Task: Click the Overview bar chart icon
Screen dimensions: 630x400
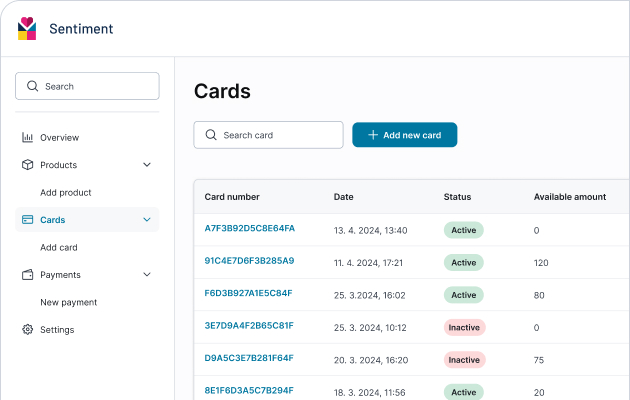Action: (x=27, y=137)
